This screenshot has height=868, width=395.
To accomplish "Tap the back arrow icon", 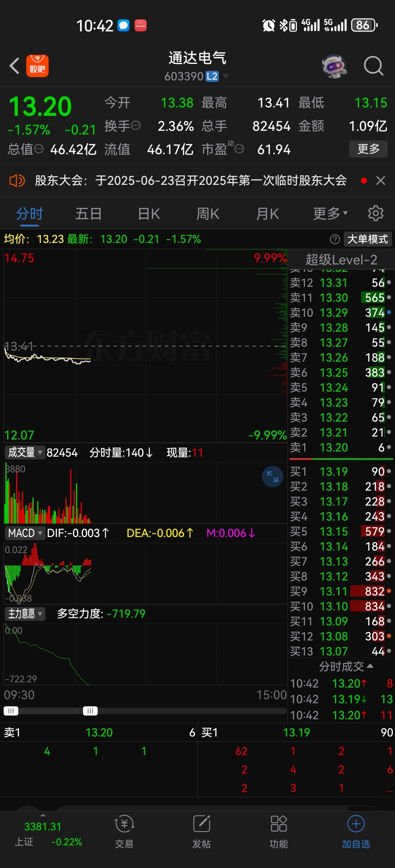I will coord(14,66).
